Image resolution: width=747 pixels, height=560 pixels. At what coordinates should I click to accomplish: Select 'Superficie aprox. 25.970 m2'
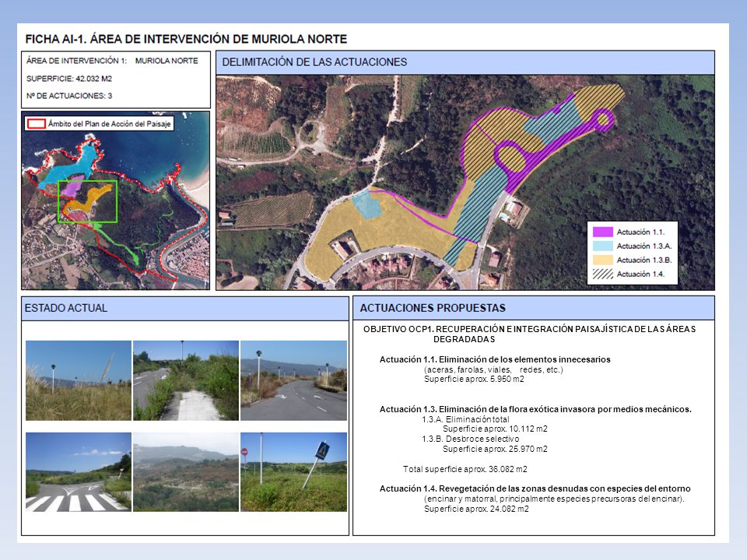[x=495, y=449]
